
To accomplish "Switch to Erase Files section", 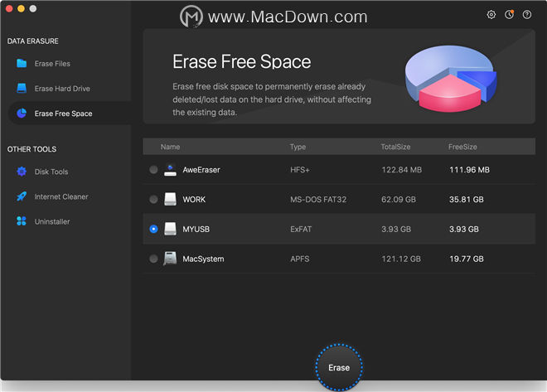I will tap(52, 64).
